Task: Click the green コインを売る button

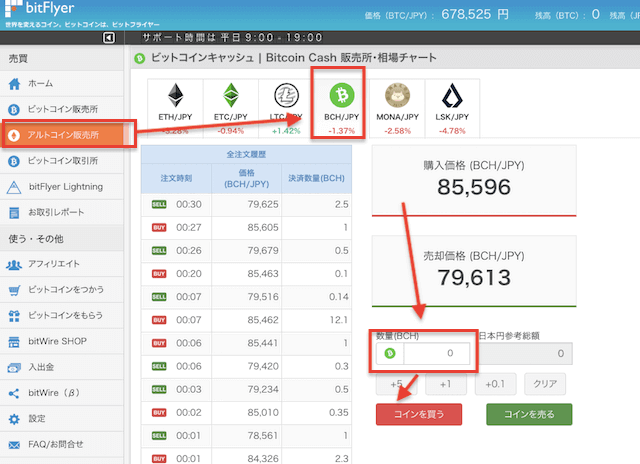Action: coord(529,414)
